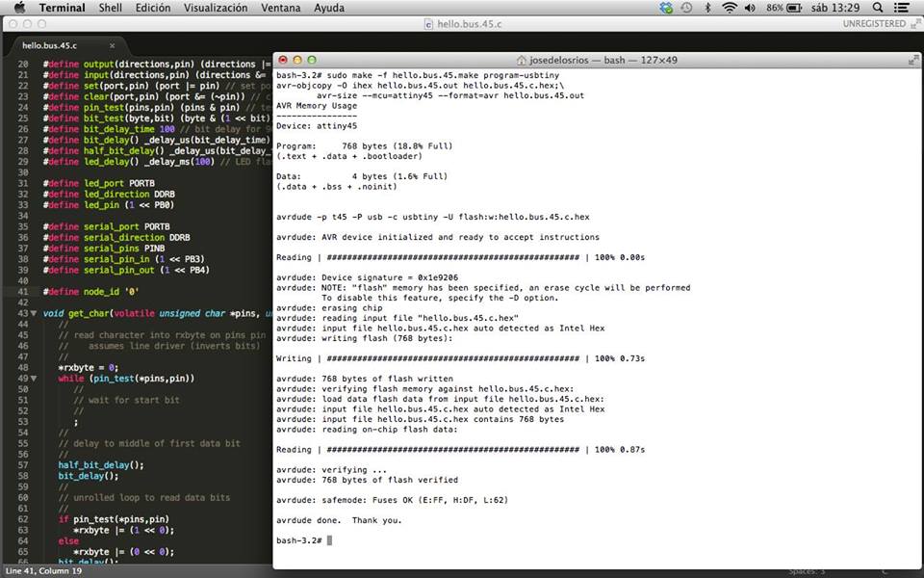
Task: Toggle fullscreen on the editor window
Action: pyautogui.click(x=915, y=23)
